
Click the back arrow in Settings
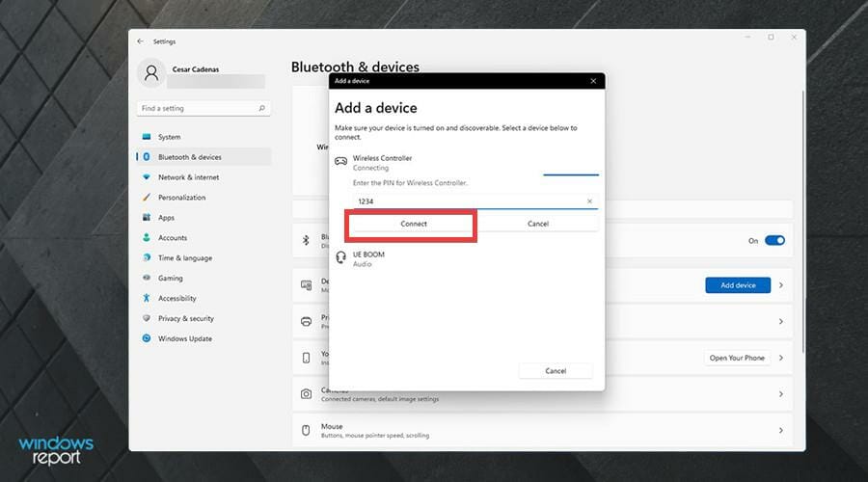click(140, 41)
